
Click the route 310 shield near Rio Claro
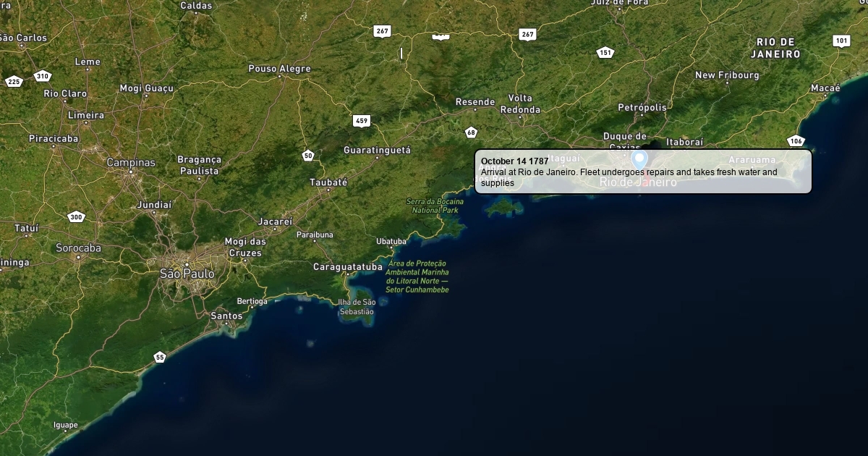[43, 76]
